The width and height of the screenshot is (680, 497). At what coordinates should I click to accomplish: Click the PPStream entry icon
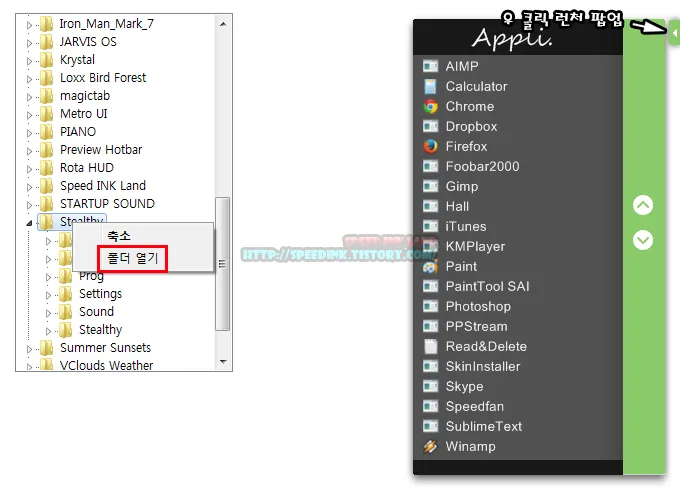pos(430,326)
